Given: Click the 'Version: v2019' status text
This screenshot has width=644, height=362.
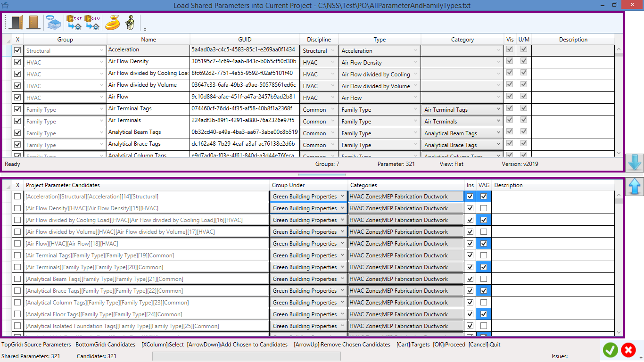Looking at the screenshot, I should click(520, 164).
